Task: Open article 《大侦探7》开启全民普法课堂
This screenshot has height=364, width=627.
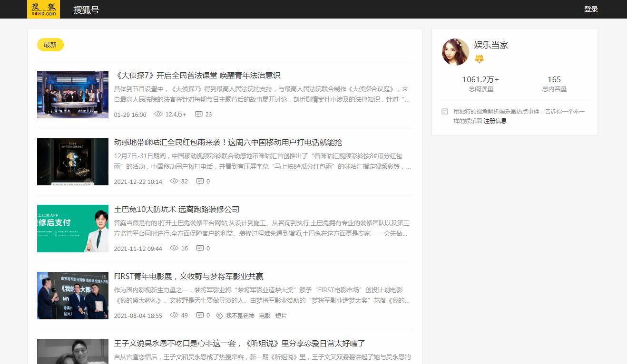Action: [x=197, y=75]
